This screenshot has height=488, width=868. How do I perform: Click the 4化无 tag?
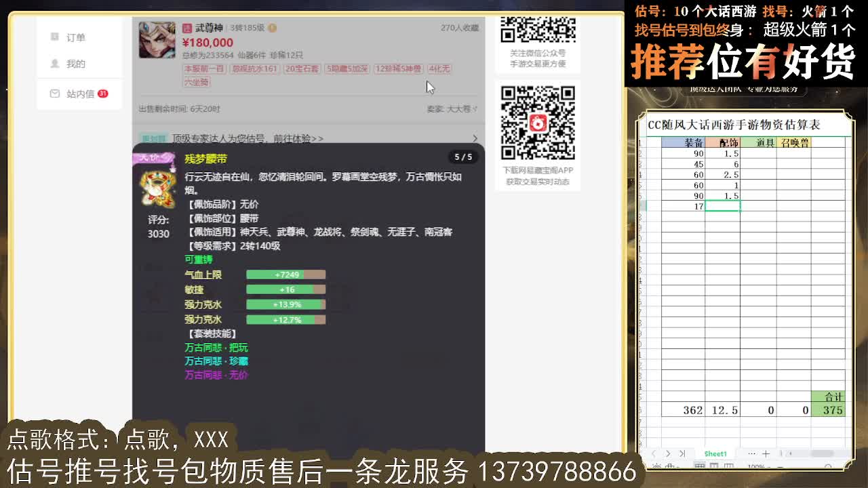click(x=439, y=68)
